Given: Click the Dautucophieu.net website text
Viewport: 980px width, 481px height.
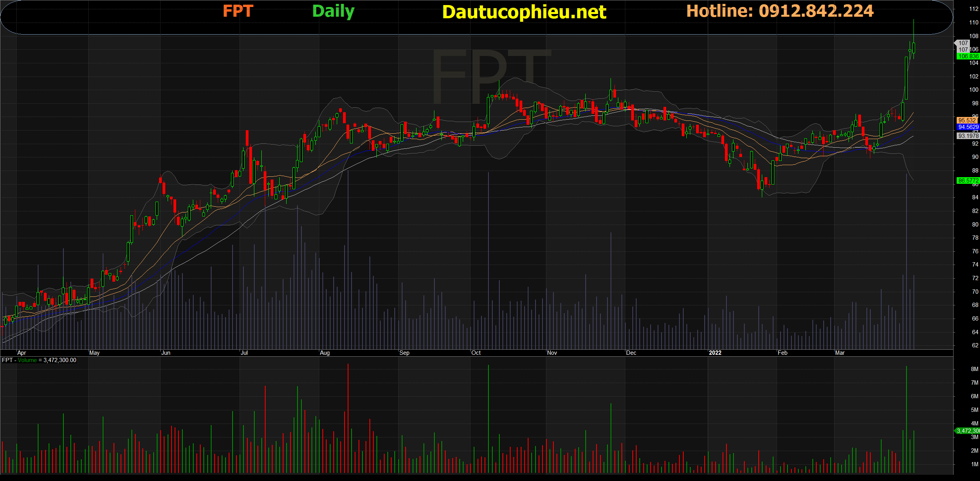Looking at the screenshot, I should [524, 12].
